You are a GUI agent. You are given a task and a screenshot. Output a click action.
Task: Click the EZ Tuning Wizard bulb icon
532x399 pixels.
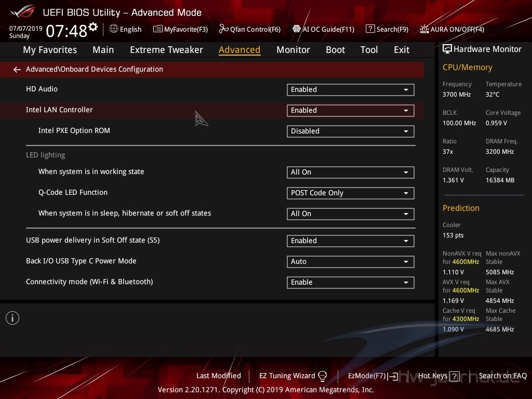tap(322, 376)
